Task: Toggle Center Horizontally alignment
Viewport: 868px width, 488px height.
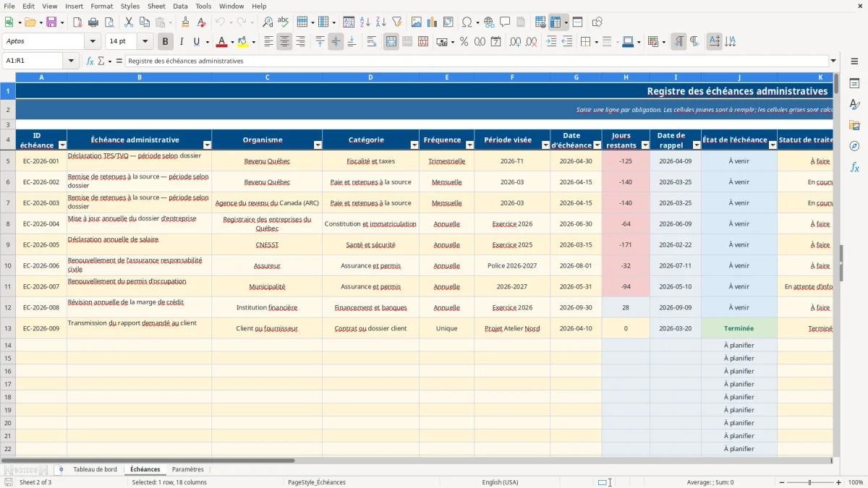Action: point(284,42)
